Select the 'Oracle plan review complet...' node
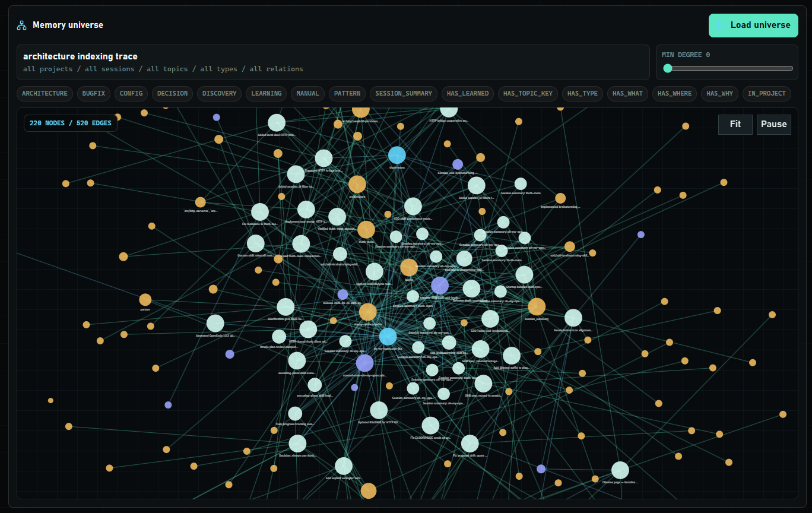812x513 pixels. coord(279,337)
